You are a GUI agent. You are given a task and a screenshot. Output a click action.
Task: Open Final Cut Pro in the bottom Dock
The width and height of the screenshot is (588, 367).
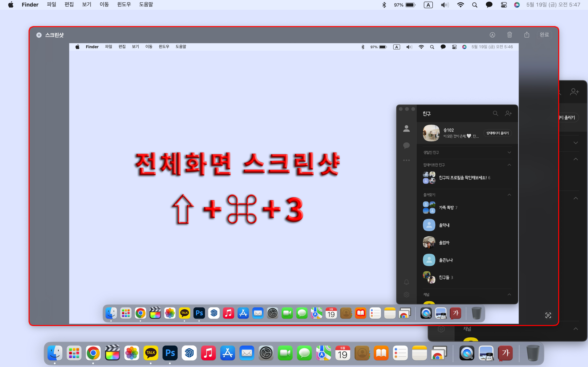point(112,353)
